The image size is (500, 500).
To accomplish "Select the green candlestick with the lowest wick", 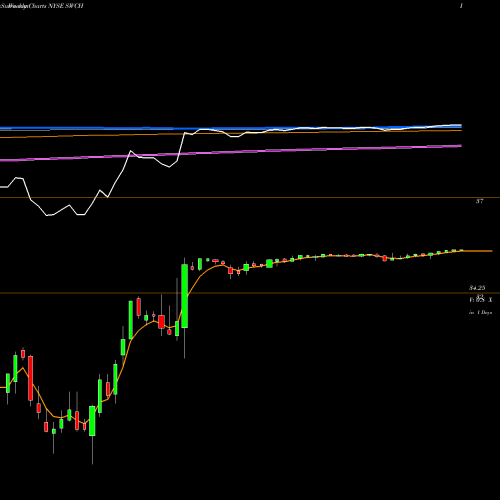I will coord(92,421).
